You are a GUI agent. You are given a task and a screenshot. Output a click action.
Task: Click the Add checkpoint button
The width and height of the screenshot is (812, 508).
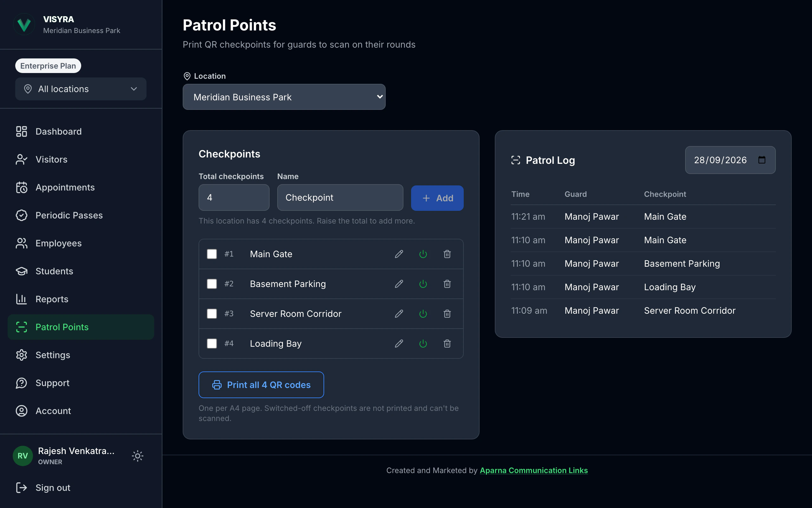pyautogui.click(x=437, y=198)
